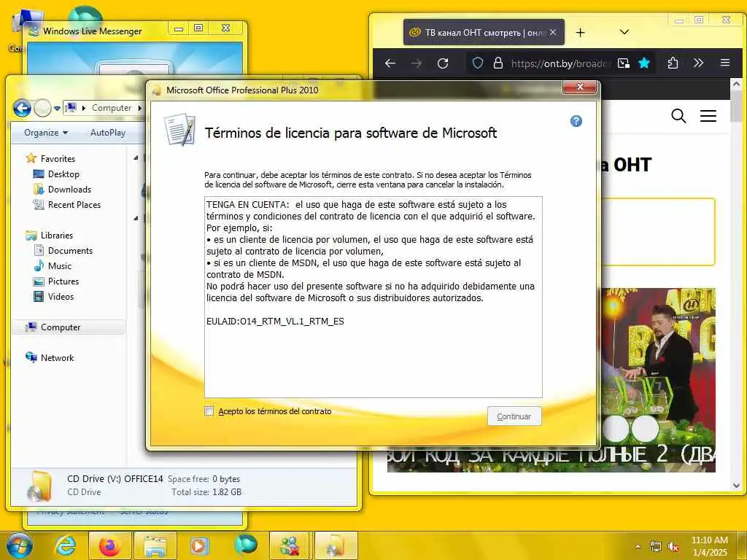Open the list all tabs dropdown in Firefox
The height and width of the screenshot is (560, 747).
pos(624,32)
